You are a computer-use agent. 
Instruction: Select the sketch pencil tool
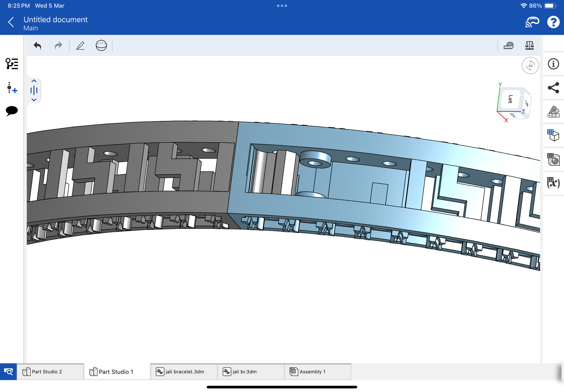[x=80, y=46]
